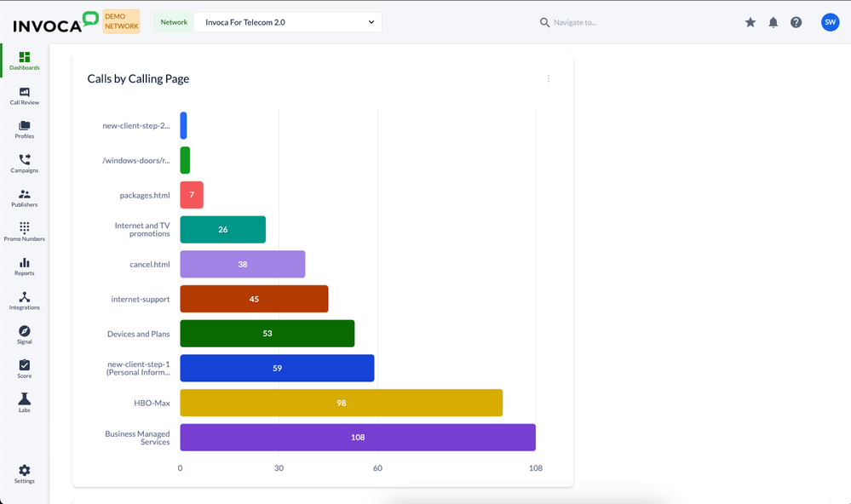Click the purple Business Managed Services bar
851x504 pixels.
[358, 438]
